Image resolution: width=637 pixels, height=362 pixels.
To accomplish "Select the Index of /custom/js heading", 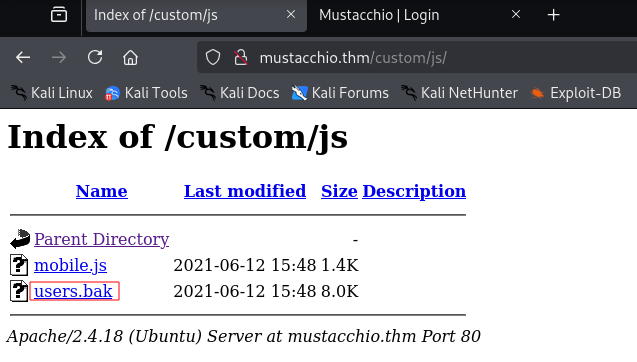I will [x=178, y=138].
